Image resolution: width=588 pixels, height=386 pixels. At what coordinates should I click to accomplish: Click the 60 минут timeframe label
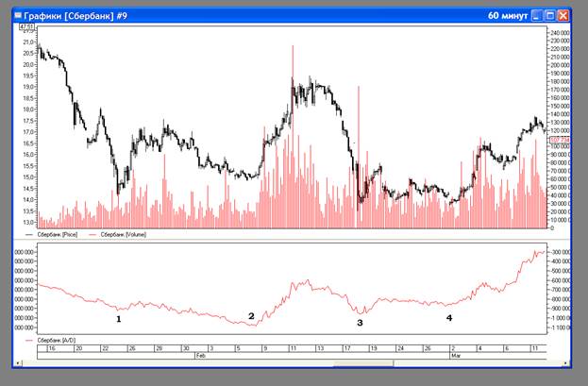pos(508,16)
